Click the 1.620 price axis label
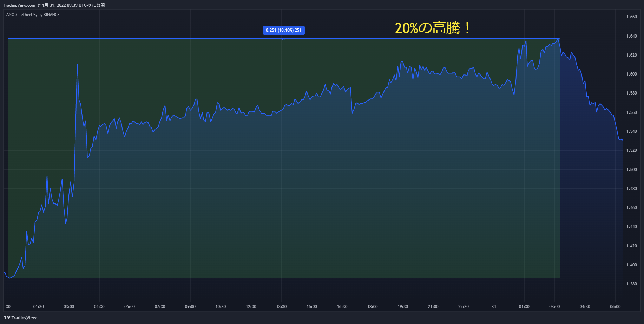 pyautogui.click(x=632, y=55)
